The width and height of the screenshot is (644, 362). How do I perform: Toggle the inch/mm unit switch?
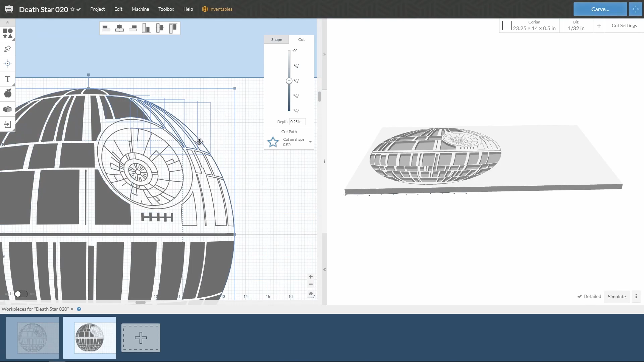(x=21, y=294)
